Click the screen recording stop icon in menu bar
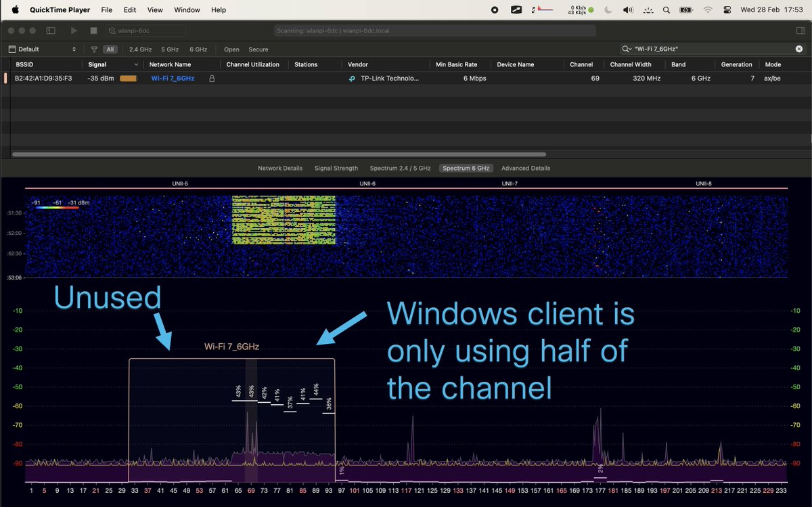 [495, 10]
